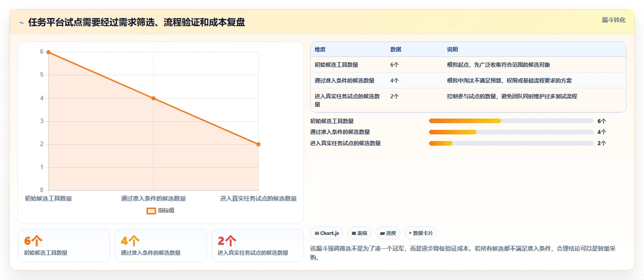The width and height of the screenshot is (644, 280).
Task: Click the 漏斗转化 label in header
Action: coord(613,20)
